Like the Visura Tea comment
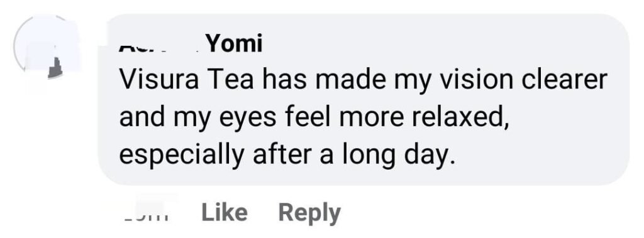 (x=225, y=212)
